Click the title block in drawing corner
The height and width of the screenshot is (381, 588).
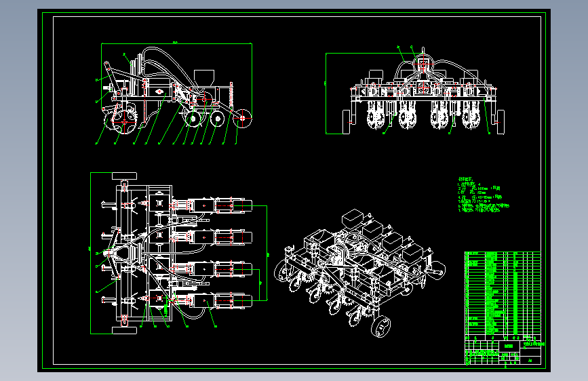tap(503, 350)
